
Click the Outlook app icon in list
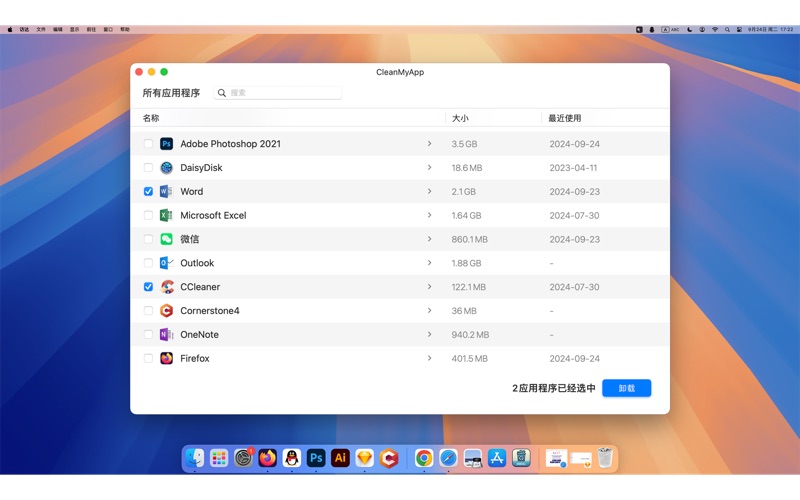[166, 263]
